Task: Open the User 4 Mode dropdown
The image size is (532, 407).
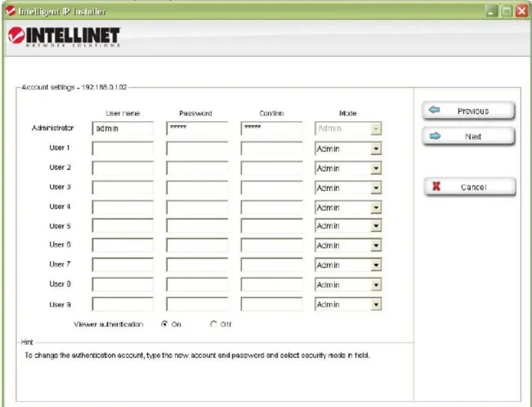Action: click(x=376, y=207)
